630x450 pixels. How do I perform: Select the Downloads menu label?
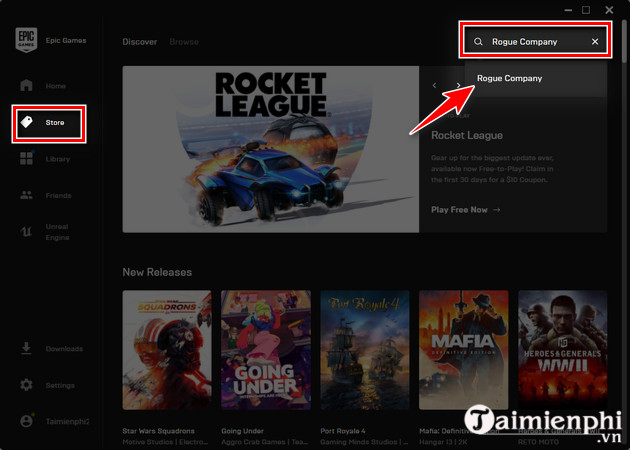click(64, 349)
